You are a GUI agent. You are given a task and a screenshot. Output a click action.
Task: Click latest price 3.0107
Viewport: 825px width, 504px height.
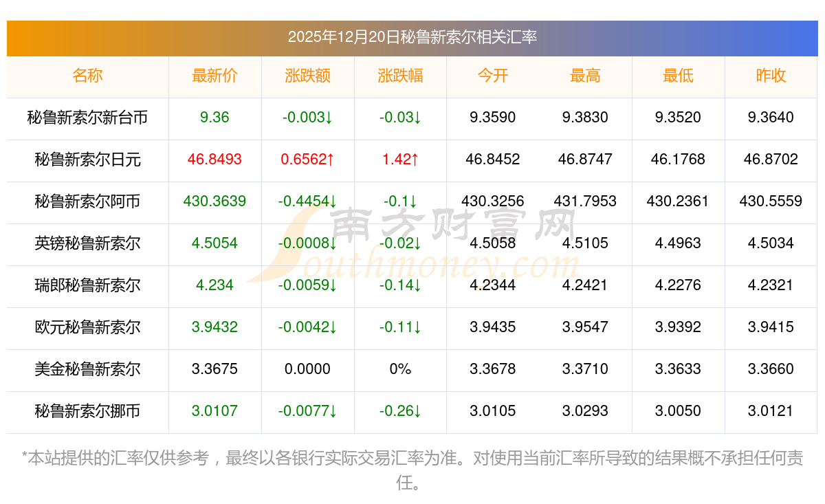[214, 411]
